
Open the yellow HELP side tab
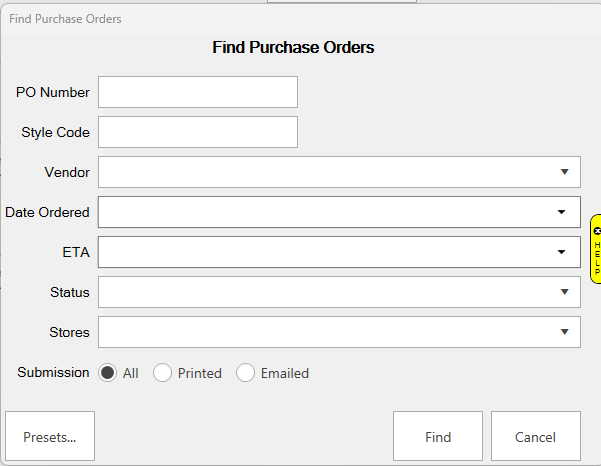pos(597,256)
